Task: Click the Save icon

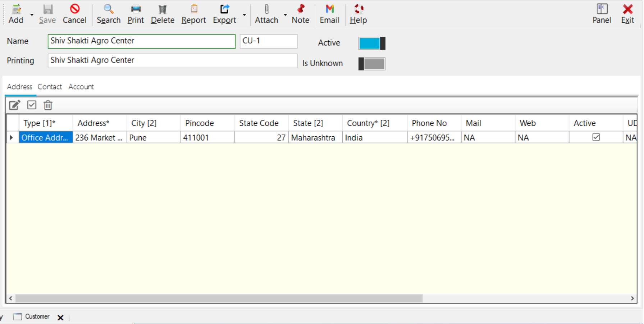Action: tap(47, 14)
